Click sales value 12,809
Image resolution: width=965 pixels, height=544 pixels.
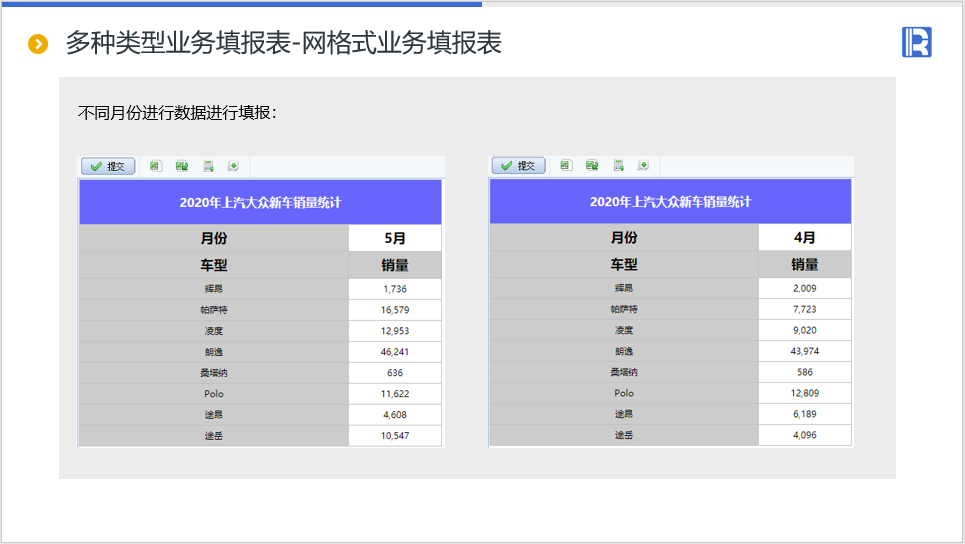coord(805,393)
